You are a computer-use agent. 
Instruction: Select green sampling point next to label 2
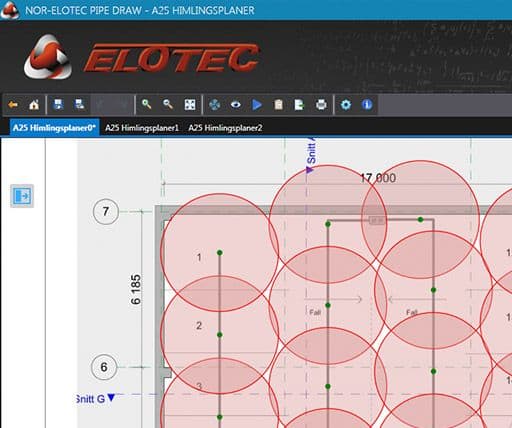[x=220, y=335]
